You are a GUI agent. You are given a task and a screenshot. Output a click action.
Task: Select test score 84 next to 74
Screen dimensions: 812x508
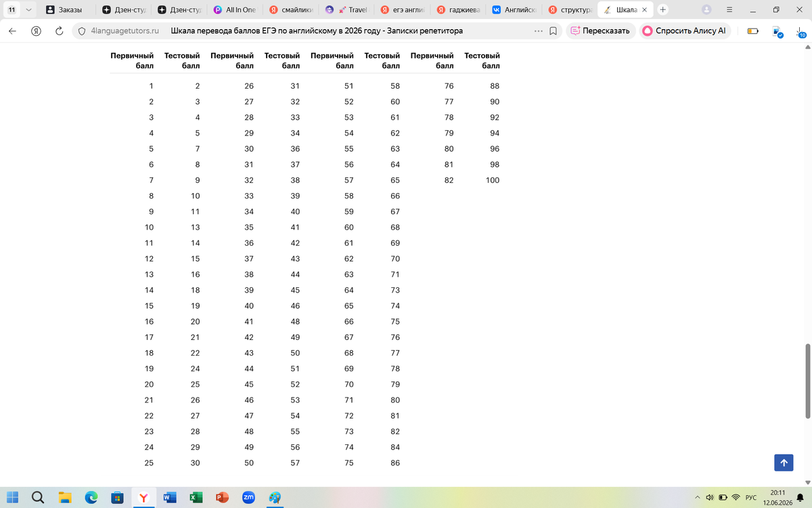point(395,448)
